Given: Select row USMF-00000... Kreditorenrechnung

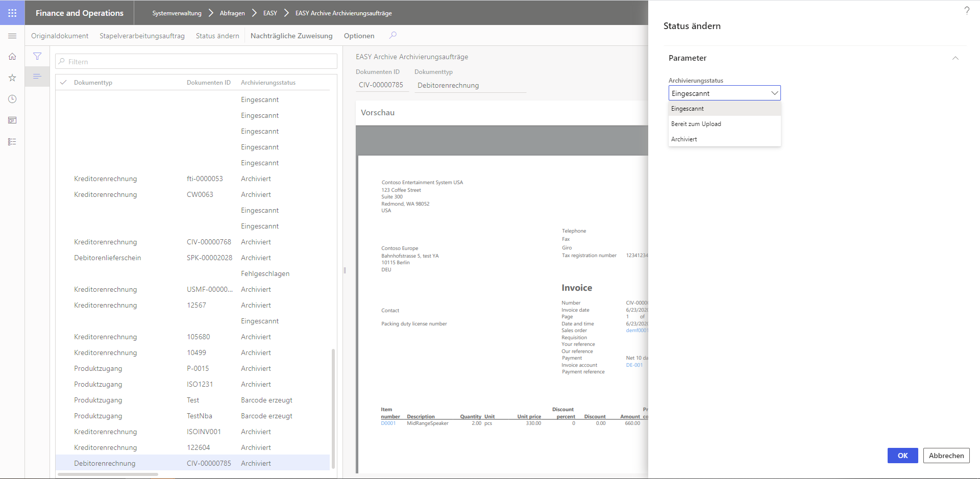Looking at the screenshot, I should point(192,289).
